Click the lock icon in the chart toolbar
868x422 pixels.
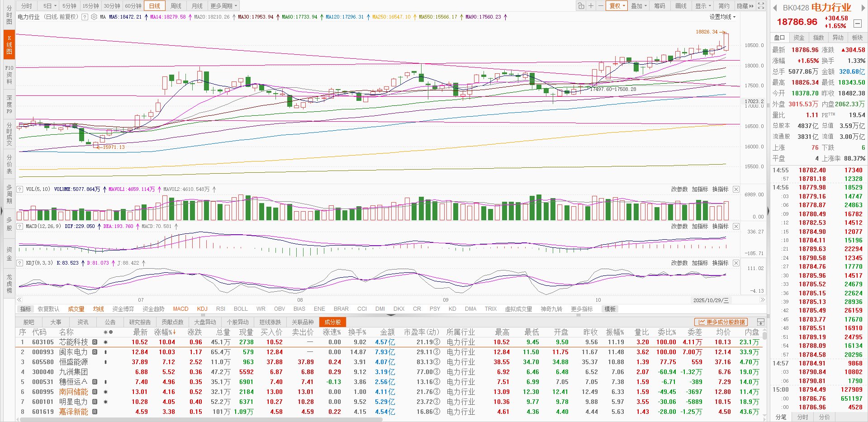click(581, 5)
